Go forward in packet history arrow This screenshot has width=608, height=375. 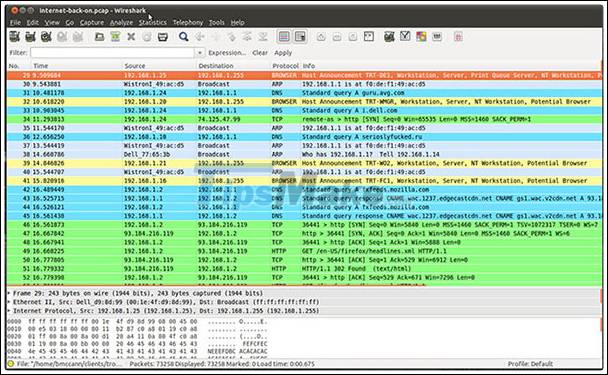point(216,37)
